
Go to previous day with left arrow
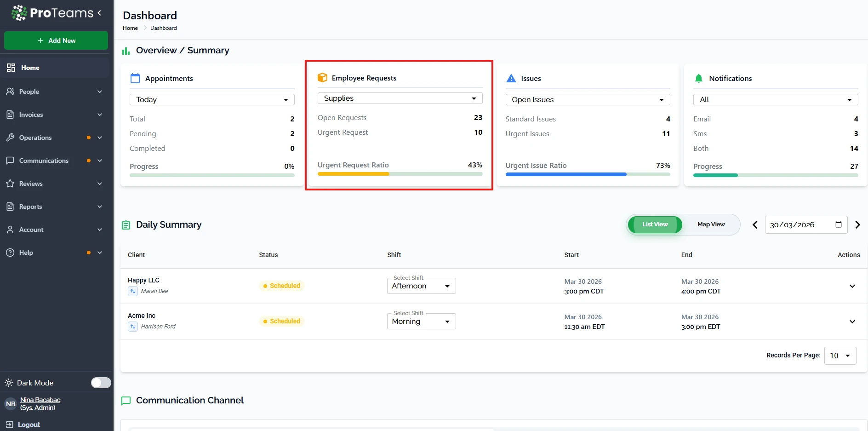tap(755, 225)
